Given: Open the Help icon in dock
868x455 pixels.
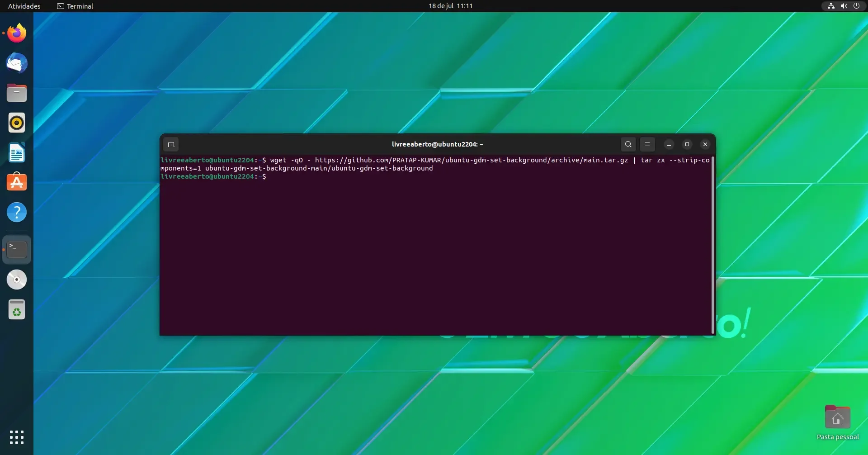Looking at the screenshot, I should [x=17, y=212].
